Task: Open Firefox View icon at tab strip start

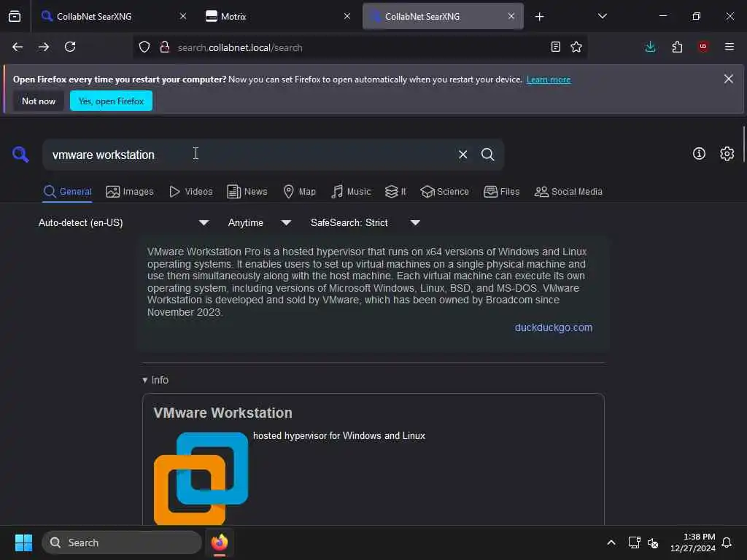Action: (x=15, y=16)
